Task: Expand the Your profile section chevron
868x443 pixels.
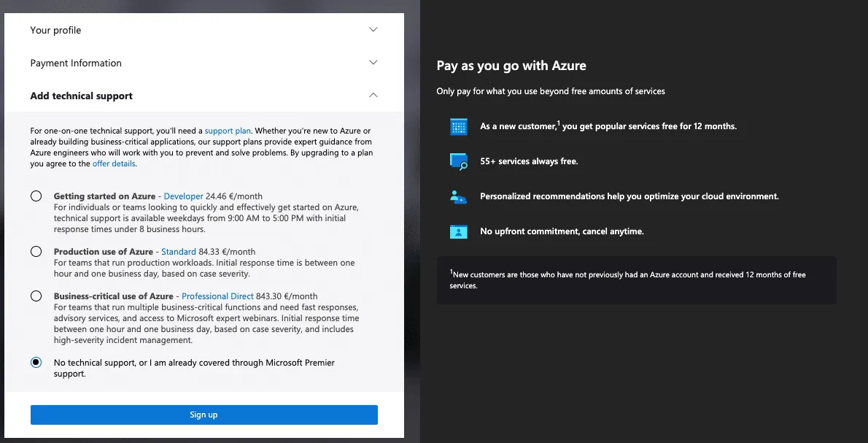Action: (x=373, y=30)
